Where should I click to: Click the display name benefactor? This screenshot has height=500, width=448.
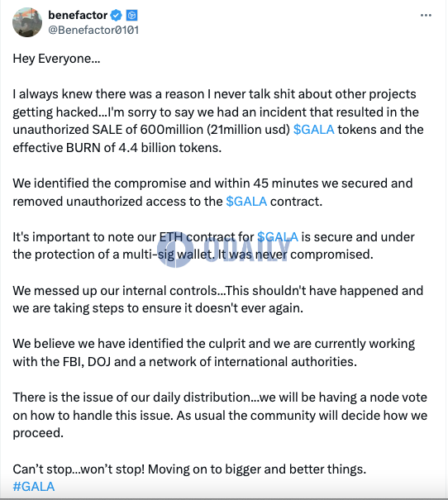coord(78,15)
